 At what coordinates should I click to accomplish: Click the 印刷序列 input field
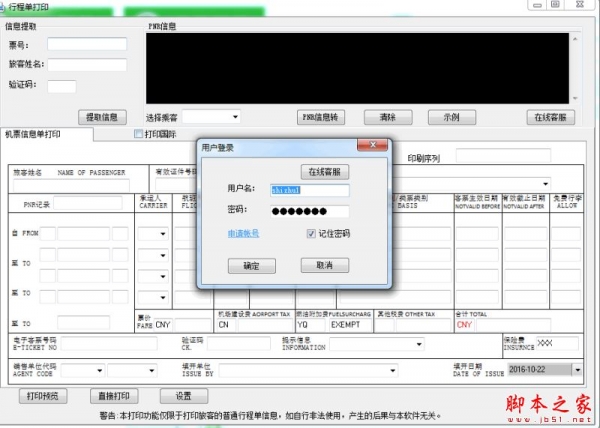[x=503, y=156]
